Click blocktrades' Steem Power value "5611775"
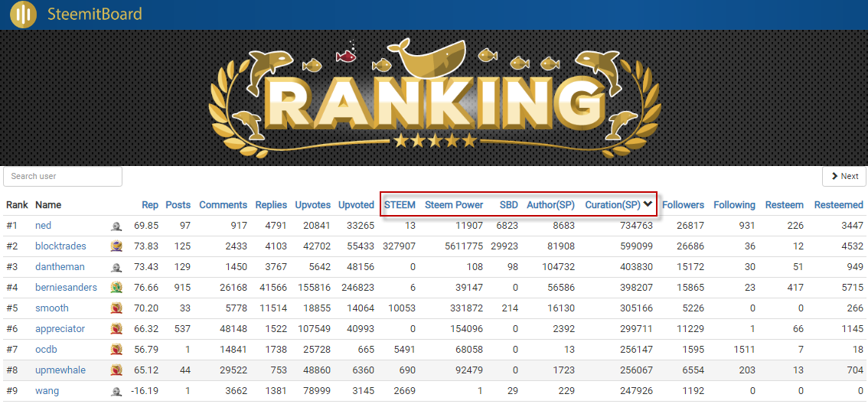Image resolution: width=868 pixels, height=404 pixels. click(465, 246)
